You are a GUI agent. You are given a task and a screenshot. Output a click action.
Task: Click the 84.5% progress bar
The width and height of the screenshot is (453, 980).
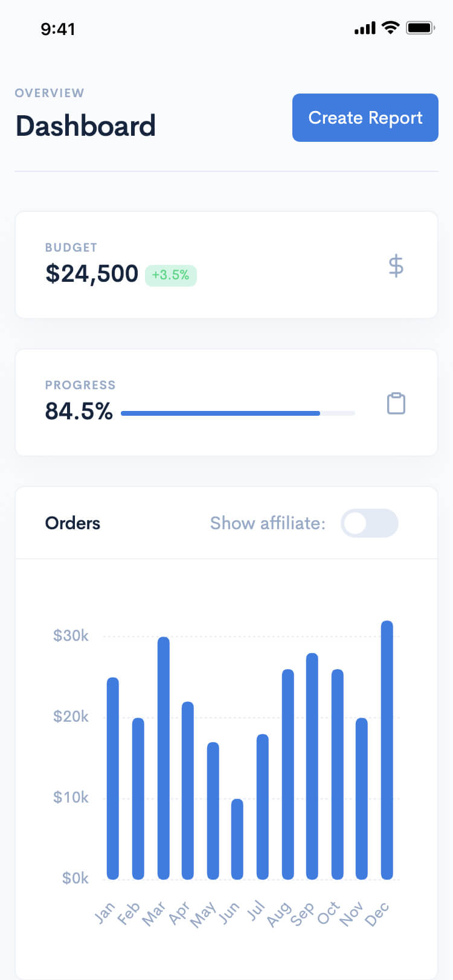pyautogui.click(x=238, y=413)
